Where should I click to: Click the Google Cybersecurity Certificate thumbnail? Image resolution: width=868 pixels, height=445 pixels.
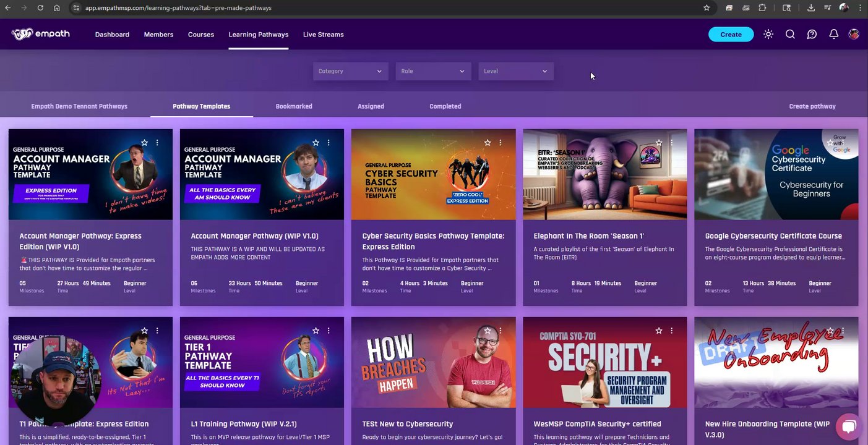click(x=776, y=174)
